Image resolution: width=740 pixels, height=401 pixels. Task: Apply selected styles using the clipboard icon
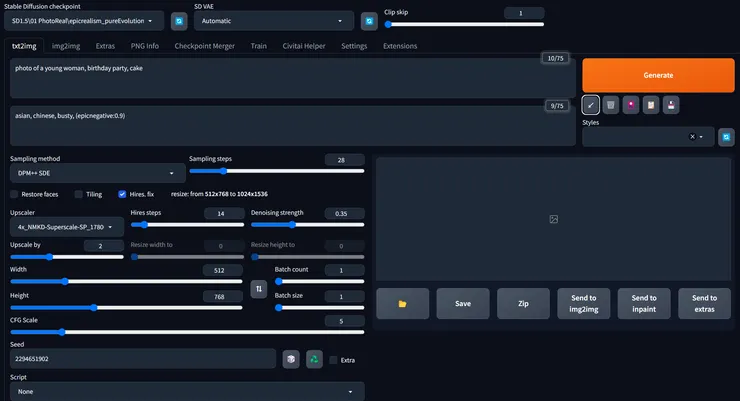point(651,105)
